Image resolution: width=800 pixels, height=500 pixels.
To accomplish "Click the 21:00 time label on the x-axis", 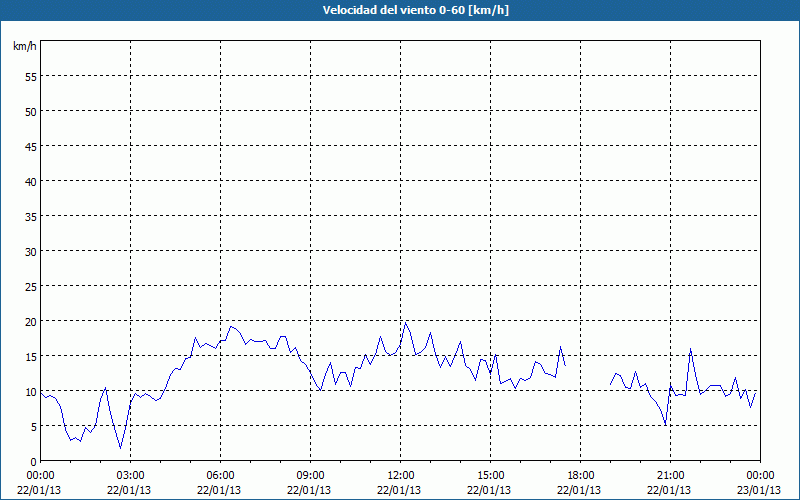I will point(670,476).
